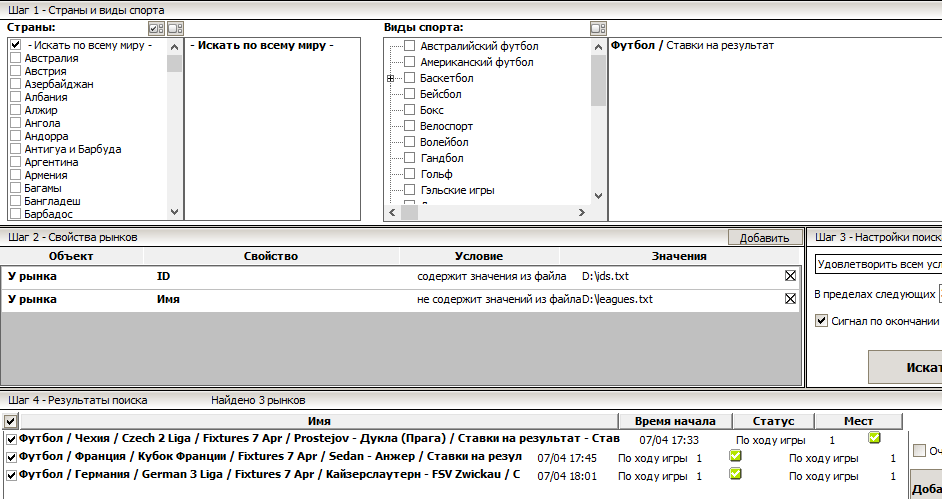Click sports list scroll-right arrow
The height and width of the screenshot is (499, 942).
coord(582,212)
